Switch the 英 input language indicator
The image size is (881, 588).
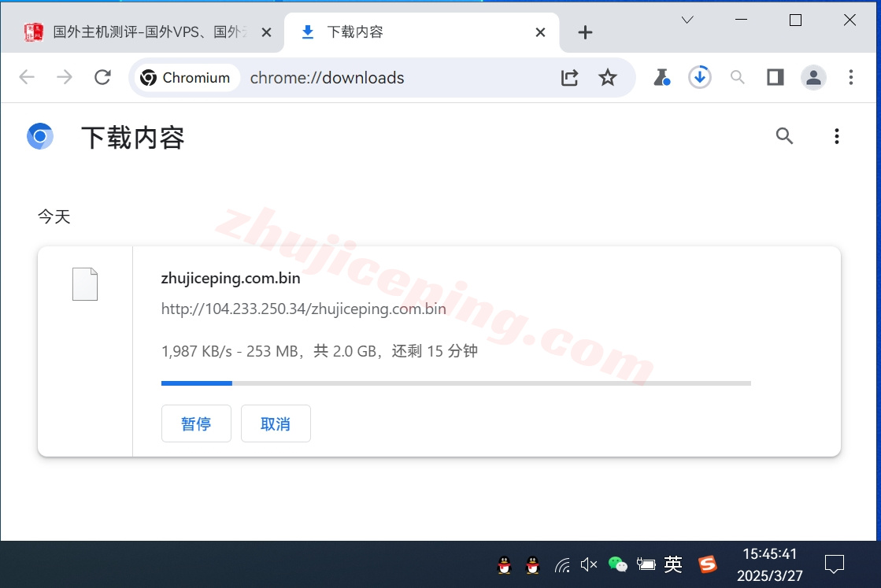point(673,564)
